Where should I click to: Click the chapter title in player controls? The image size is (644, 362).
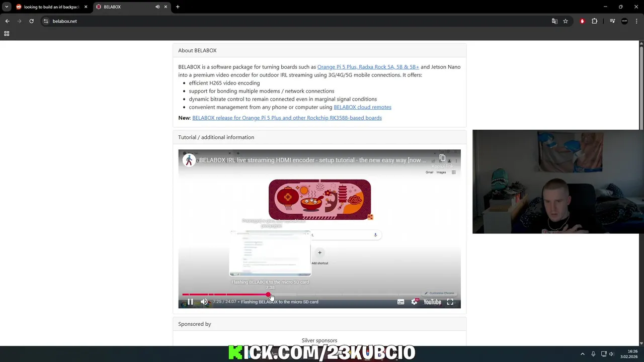click(279, 302)
